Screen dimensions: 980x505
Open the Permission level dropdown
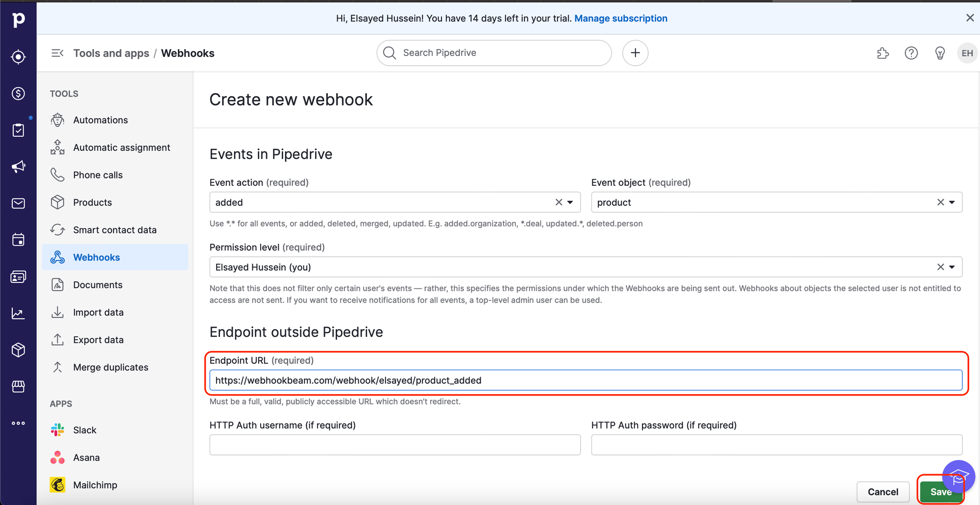point(952,267)
